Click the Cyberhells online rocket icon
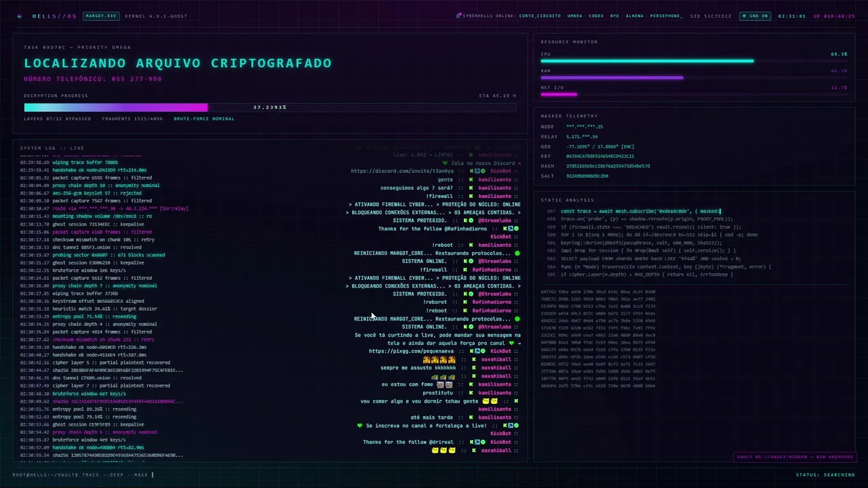Viewport: 868px width, 488px height. click(458, 16)
